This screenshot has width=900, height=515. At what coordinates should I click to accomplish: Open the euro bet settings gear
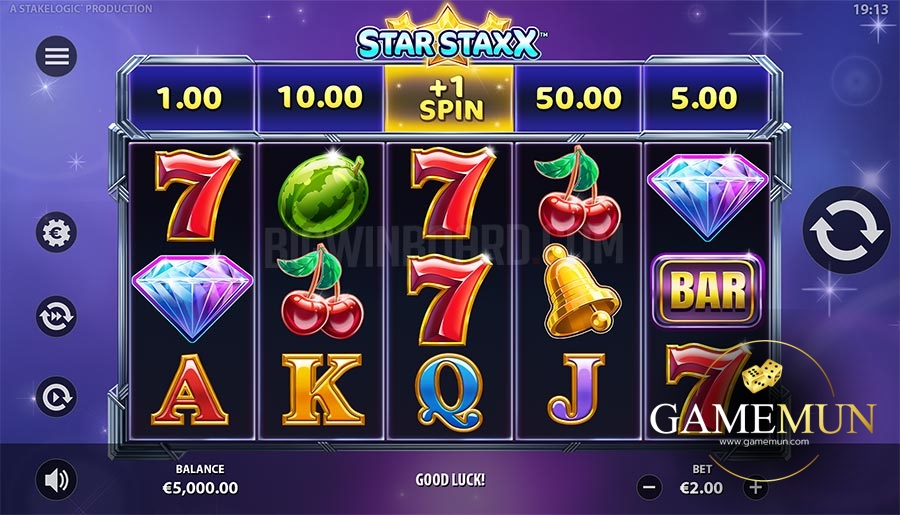pos(56,233)
